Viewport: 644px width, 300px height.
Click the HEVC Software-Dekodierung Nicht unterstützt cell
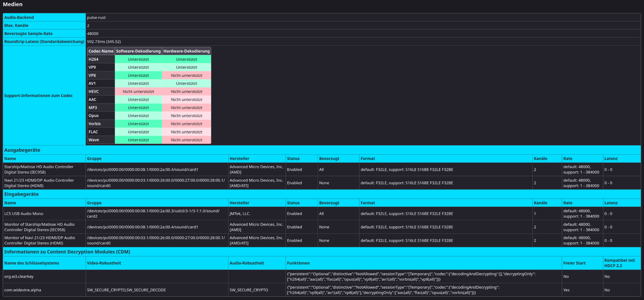(x=138, y=92)
